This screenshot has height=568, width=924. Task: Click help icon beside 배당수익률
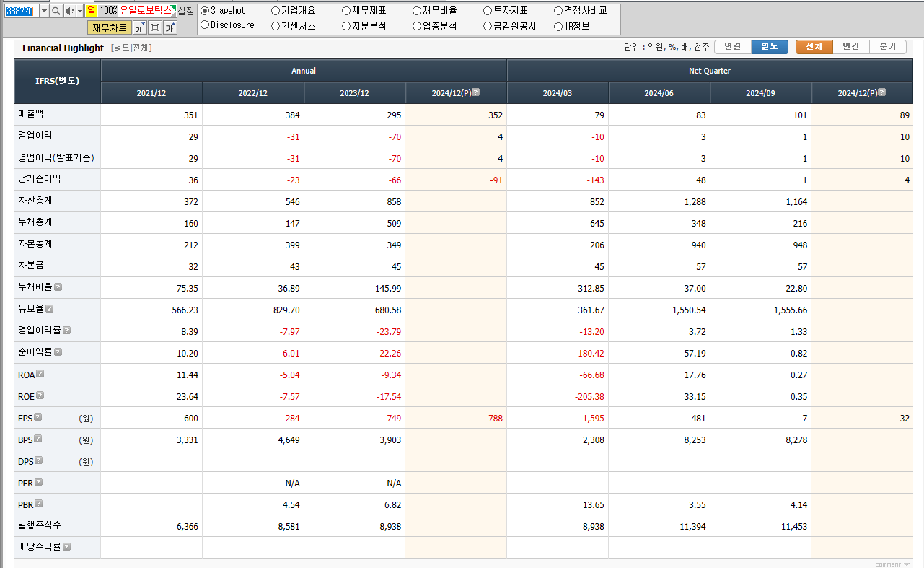tap(66, 546)
